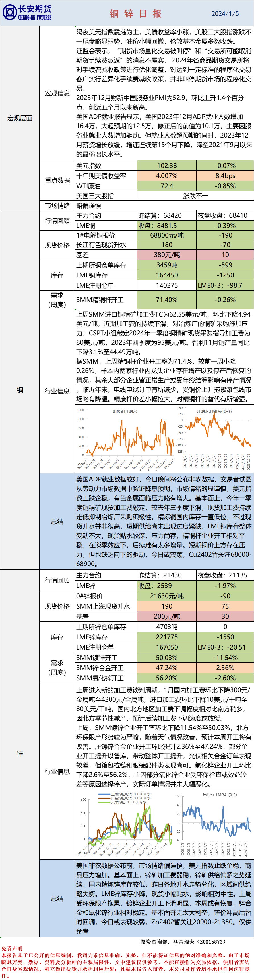Select the 投资咨询部：马舍瑞夫 line
The width and height of the screenshot is (254, 980).
183,941
